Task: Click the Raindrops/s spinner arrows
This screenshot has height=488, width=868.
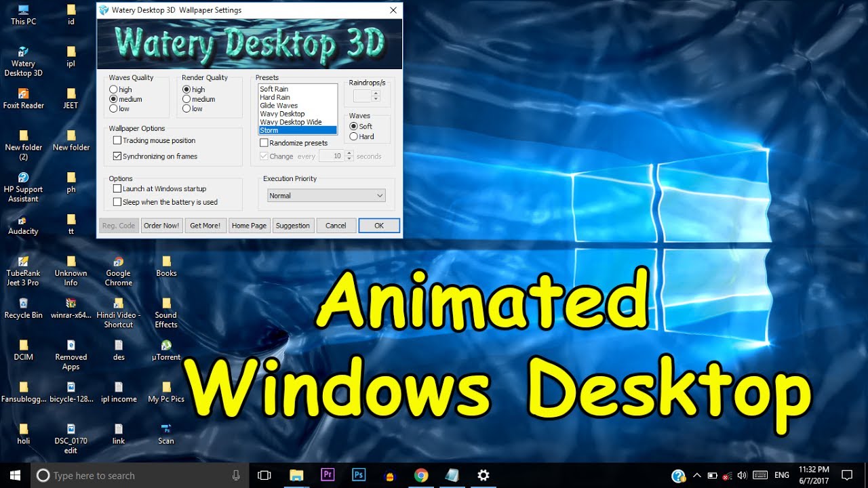Action: pos(376,96)
